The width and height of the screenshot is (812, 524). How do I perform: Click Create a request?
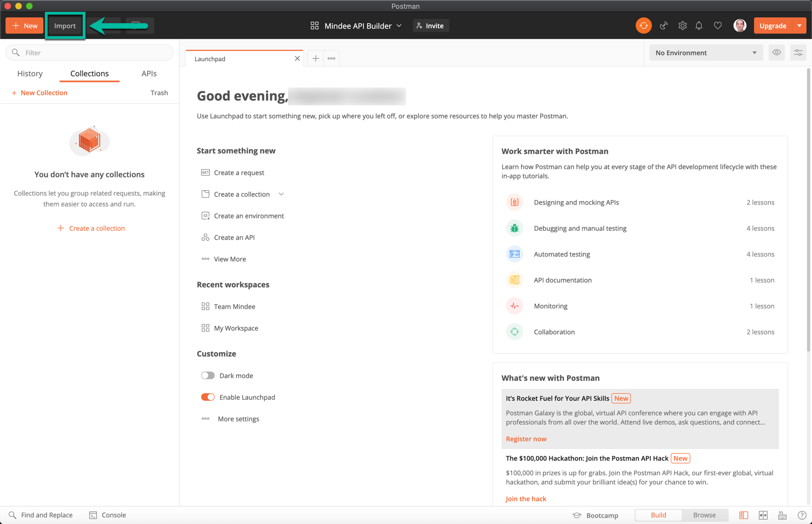point(233,172)
